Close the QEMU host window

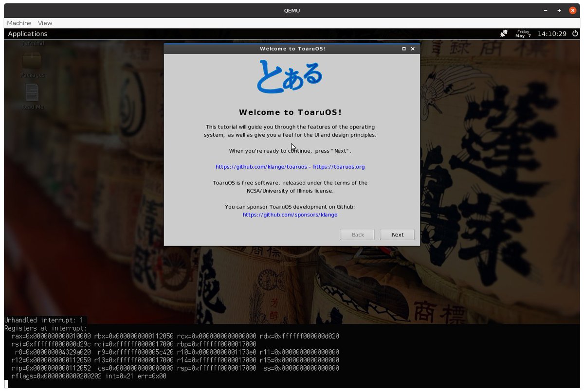573,10
